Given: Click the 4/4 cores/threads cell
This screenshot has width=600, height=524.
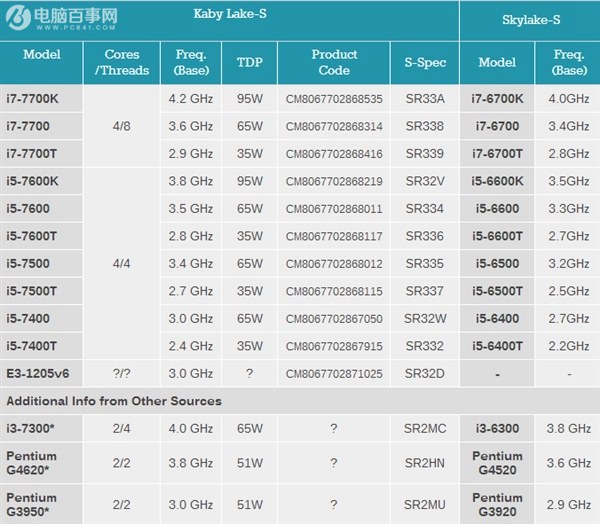Looking at the screenshot, I should click(x=122, y=263).
